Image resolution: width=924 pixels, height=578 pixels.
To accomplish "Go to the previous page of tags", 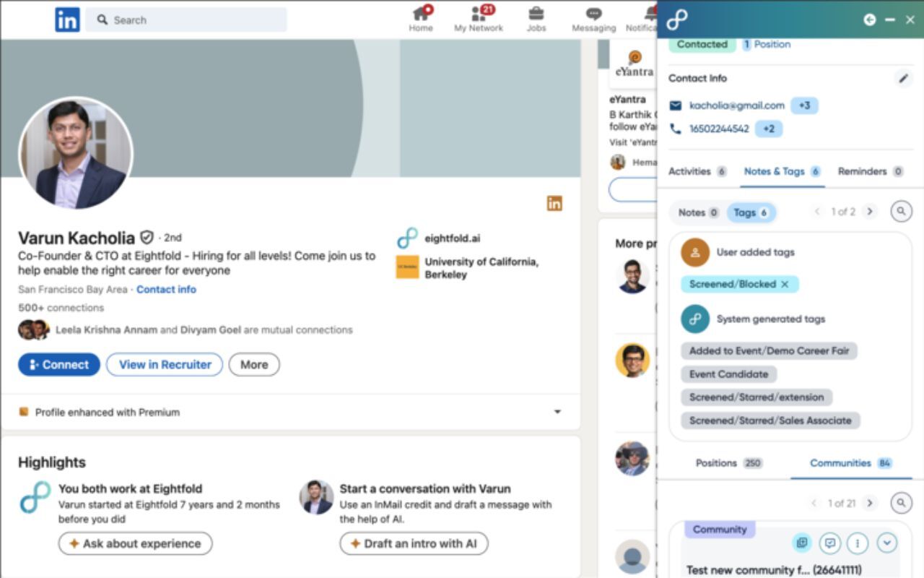I will point(817,212).
